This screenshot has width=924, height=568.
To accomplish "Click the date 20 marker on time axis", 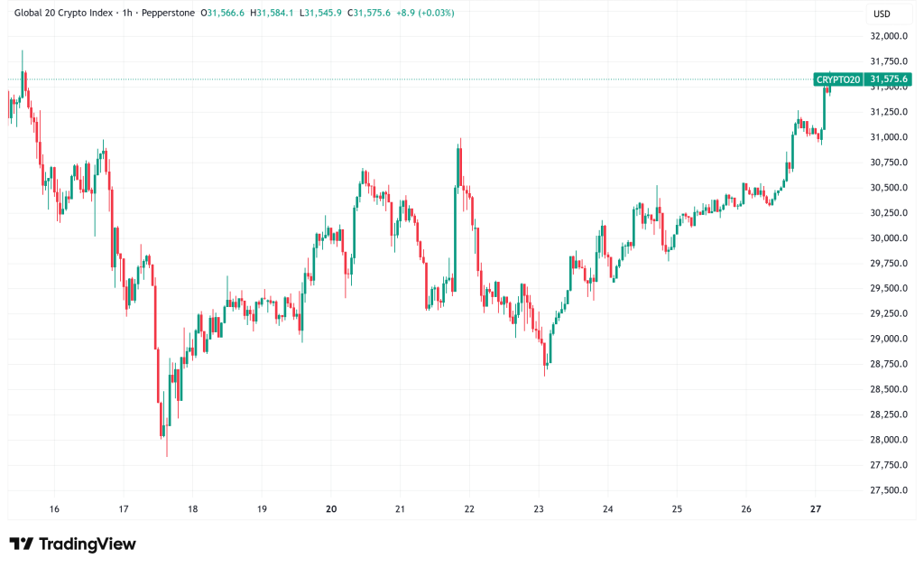I will tap(331, 509).
